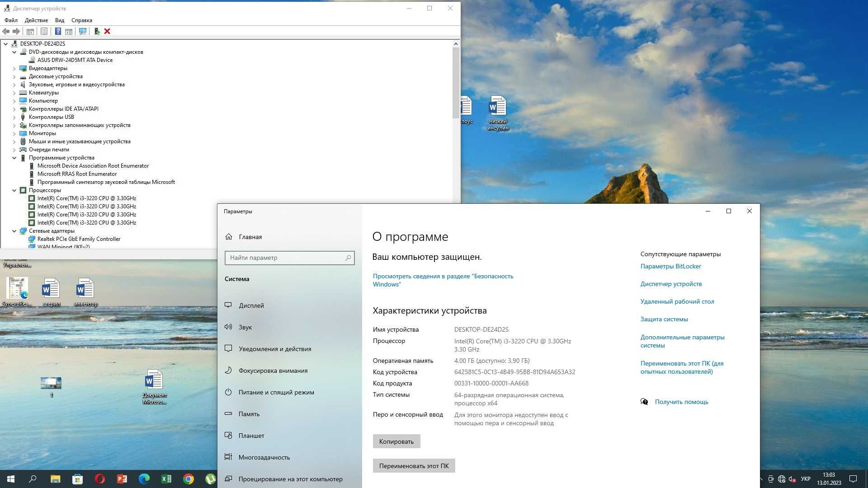Collapse the DESKTOP-DE24D2S root node

coord(5,44)
